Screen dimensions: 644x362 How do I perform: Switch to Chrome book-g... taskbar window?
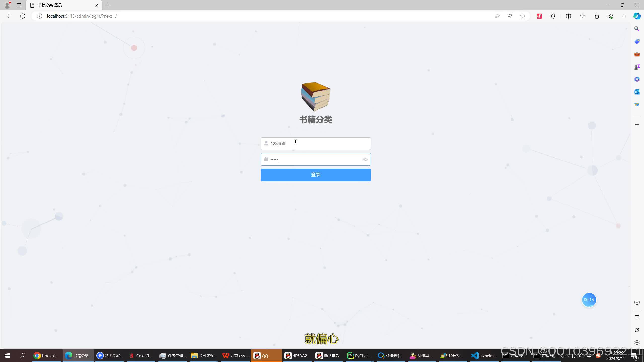pos(47,356)
